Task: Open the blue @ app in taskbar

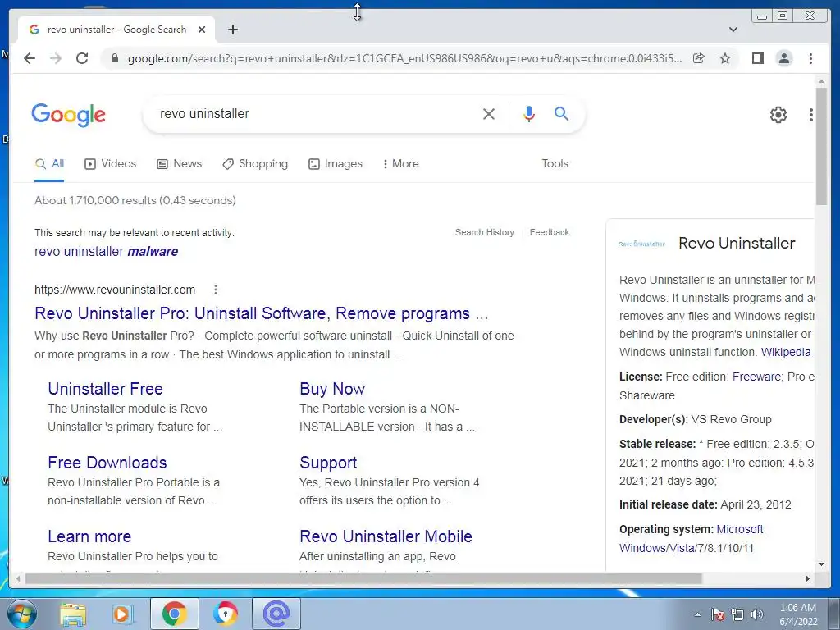Action: pos(276,614)
